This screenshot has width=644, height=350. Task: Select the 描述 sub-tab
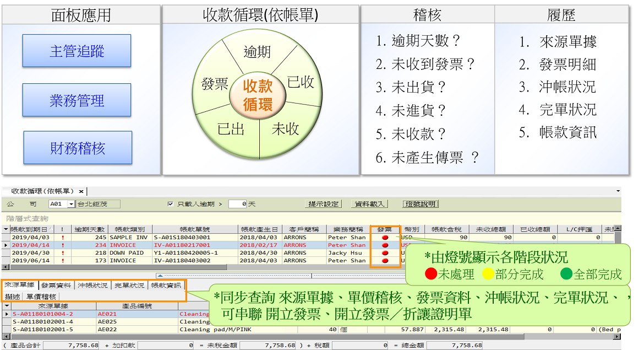(x=12, y=297)
